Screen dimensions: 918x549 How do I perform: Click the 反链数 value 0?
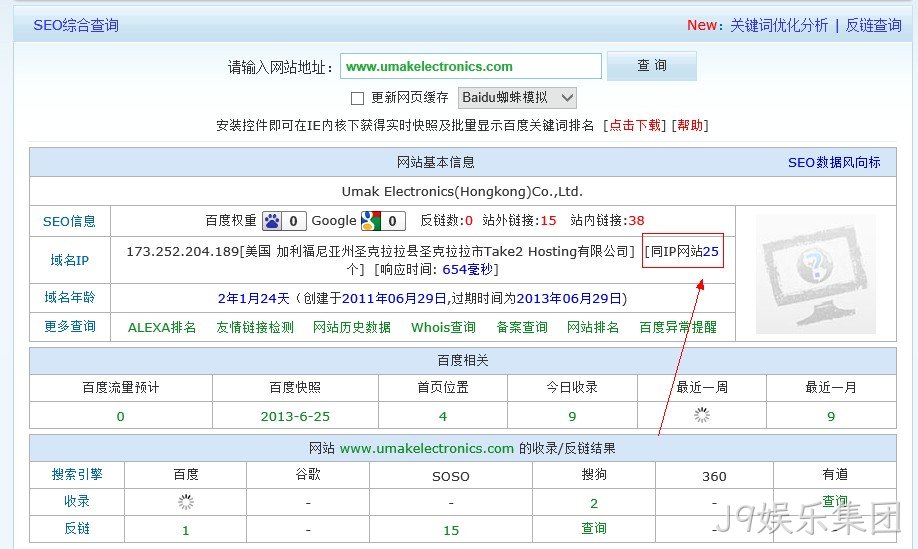tap(469, 221)
